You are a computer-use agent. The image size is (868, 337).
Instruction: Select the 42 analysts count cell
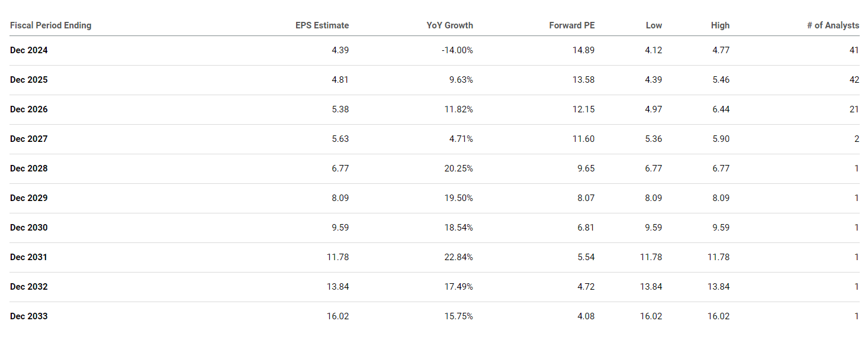[854, 80]
